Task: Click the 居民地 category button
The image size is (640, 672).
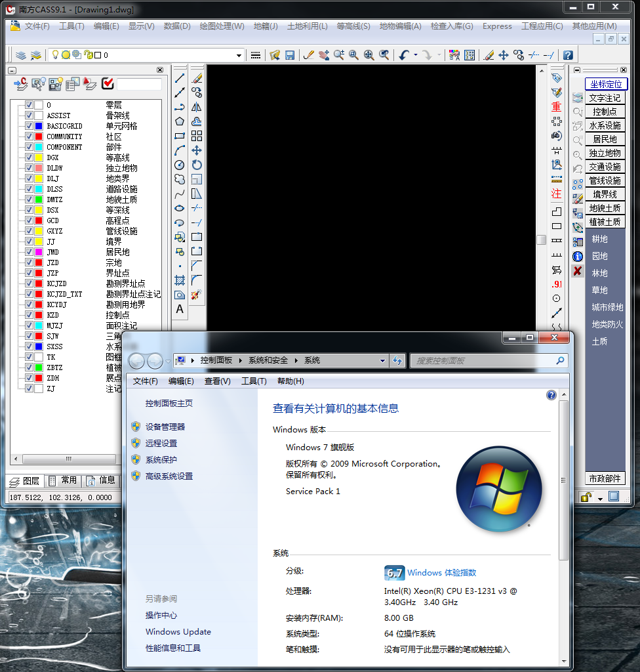Action: click(605, 139)
